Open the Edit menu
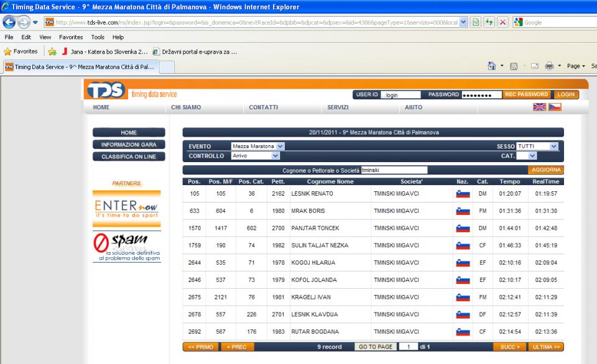Screen dimensions: 597x364 26,37
